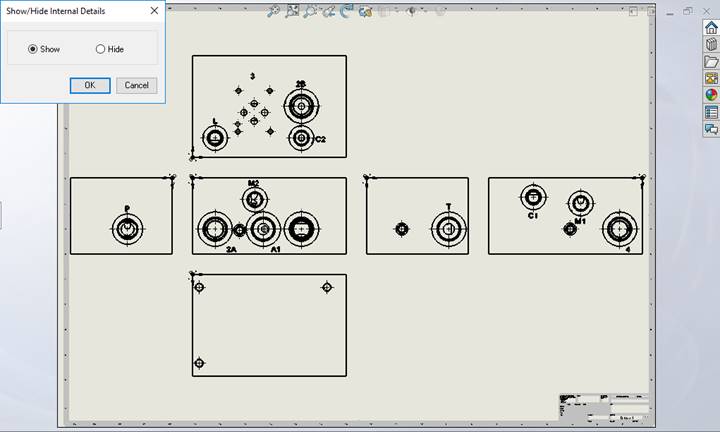Open the Custom Properties pane
720x432 pixels.
(711, 112)
